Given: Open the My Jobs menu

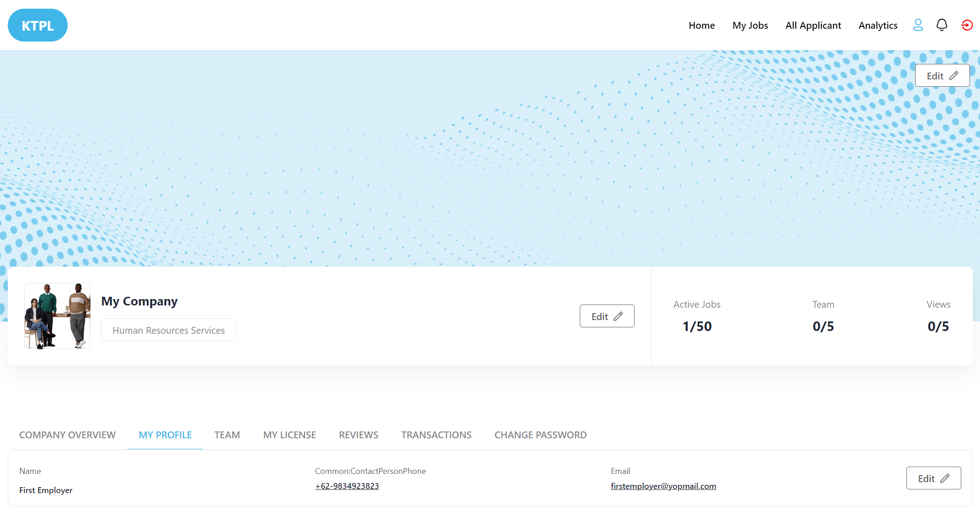Looking at the screenshot, I should [750, 26].
